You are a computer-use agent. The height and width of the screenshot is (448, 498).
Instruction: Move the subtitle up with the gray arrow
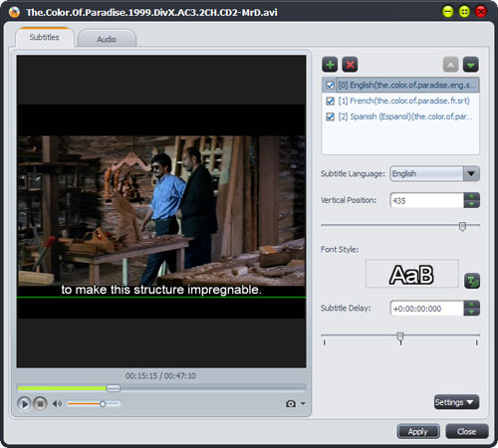coord(450,65)
